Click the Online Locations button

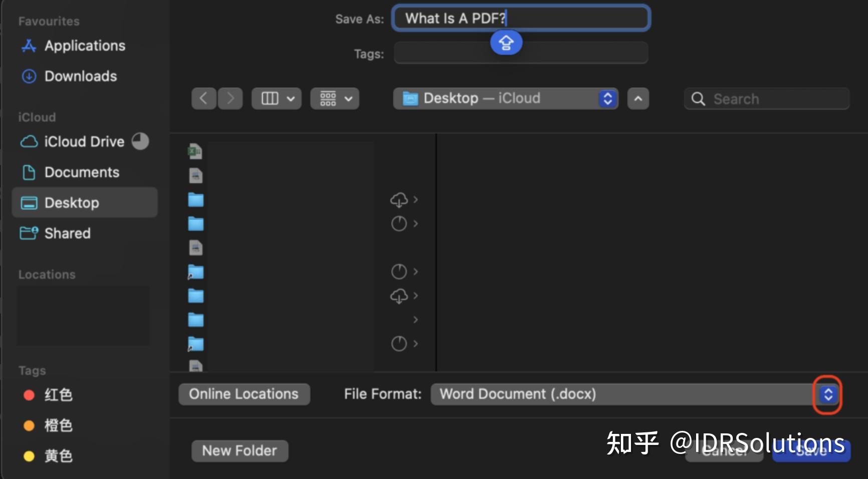click(244, 394)
